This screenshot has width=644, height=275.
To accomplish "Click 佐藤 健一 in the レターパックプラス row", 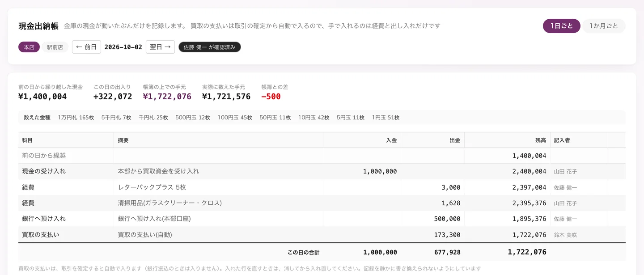I will point(566,187).
